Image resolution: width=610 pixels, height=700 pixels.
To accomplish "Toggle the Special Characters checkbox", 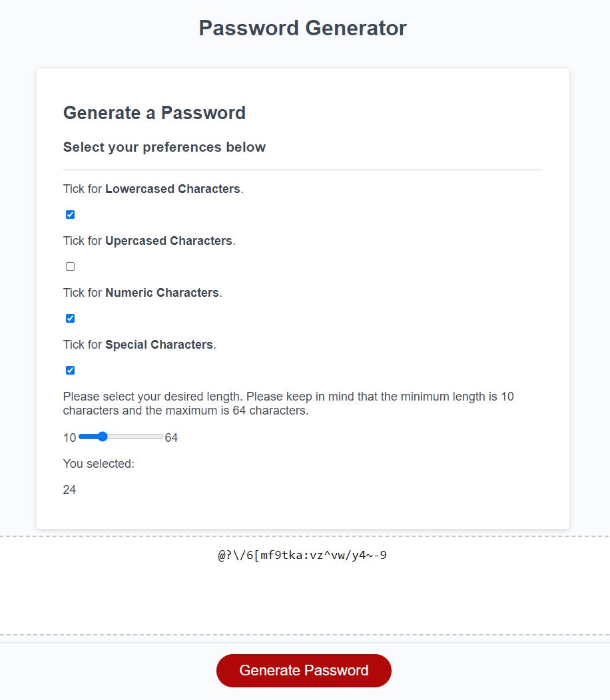I will (x=70, y=370).
